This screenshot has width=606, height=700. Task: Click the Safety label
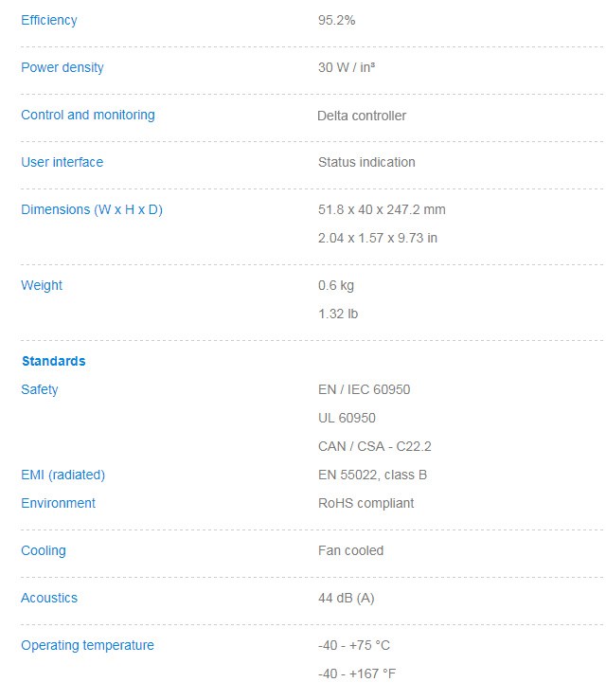[40, 389]
